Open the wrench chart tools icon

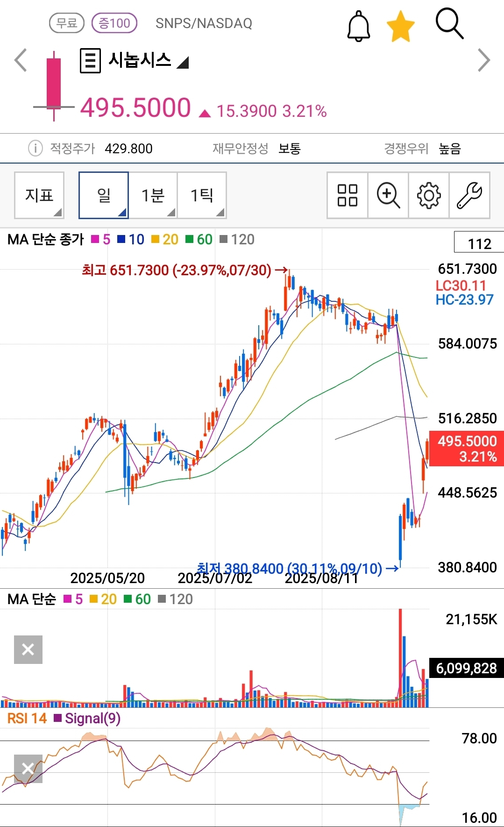point(469,195)
